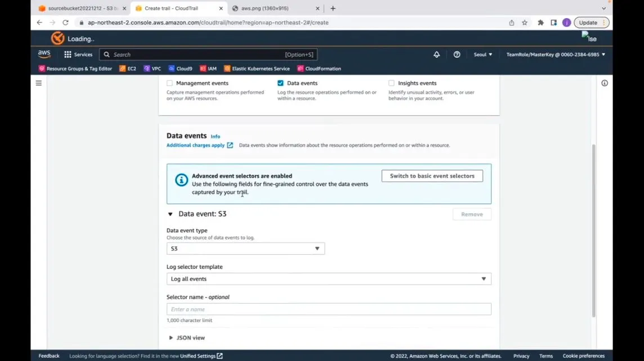The width and height of the screenshot is (644, 361).
Task: Open the VPC shortcut
Action: click(x=153, y=69)
